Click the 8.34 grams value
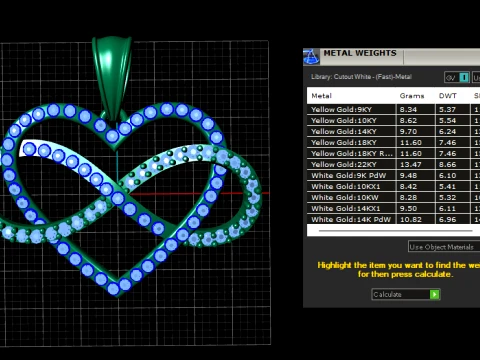 tap(408, 109)
